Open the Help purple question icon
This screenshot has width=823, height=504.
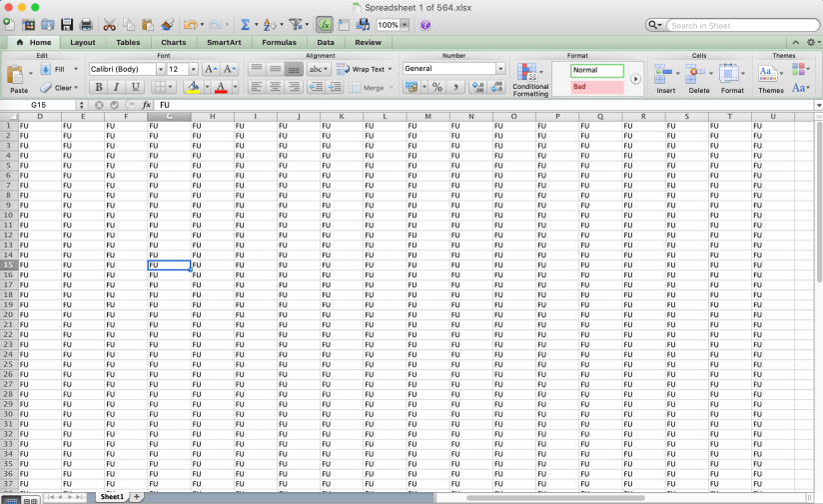click(425, 24)
